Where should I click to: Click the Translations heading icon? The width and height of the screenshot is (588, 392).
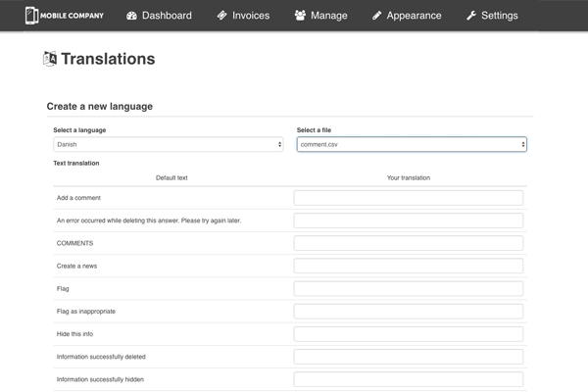click(50, 59)
